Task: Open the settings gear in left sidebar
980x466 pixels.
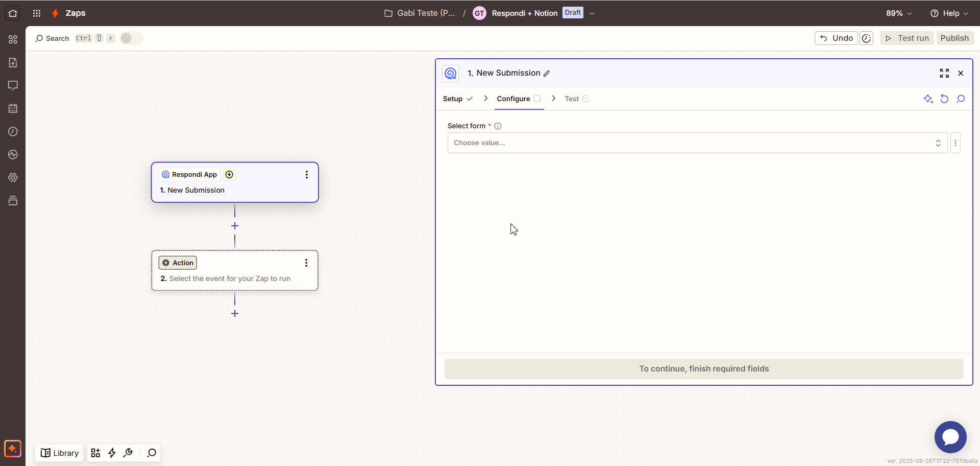Action: tap(13, 177)
